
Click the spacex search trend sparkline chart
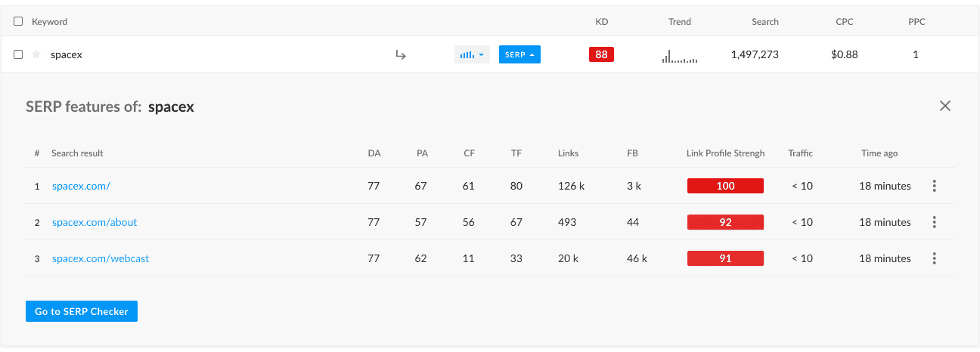680,56
